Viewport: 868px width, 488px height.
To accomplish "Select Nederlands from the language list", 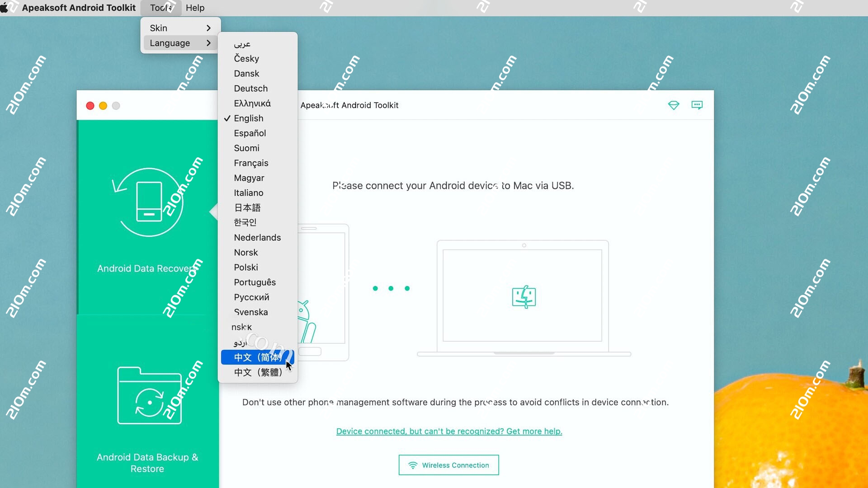I will tap(257, 237).
